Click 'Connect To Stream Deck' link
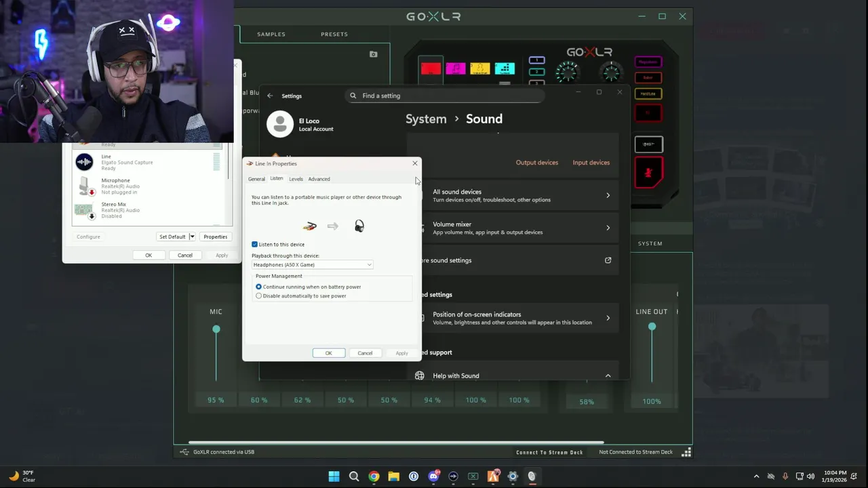 549,452
